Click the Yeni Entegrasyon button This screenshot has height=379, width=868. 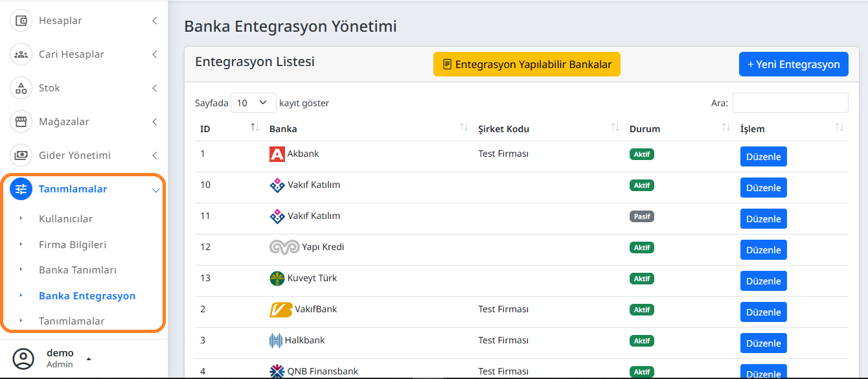point(794,63)
